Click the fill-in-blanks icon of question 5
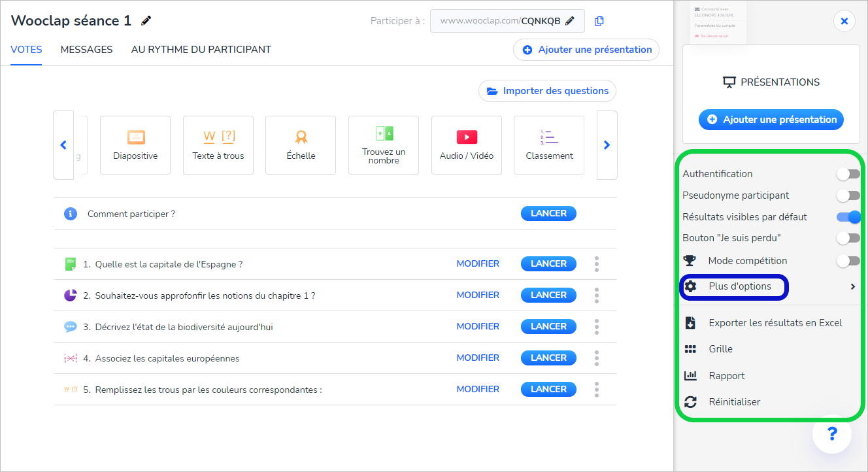The height and width of the screenshot is (472, 868). (x=71, y=389)
